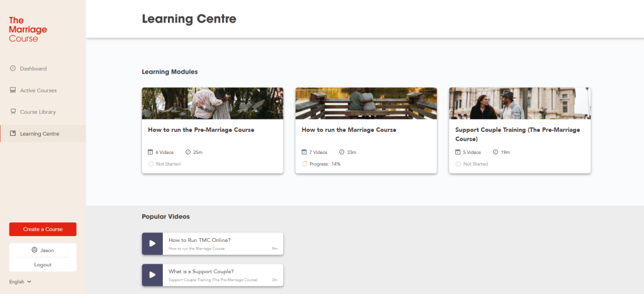
Task: Click the videos icon on Pre-Marriage Course card
Action: click(150, 152)
